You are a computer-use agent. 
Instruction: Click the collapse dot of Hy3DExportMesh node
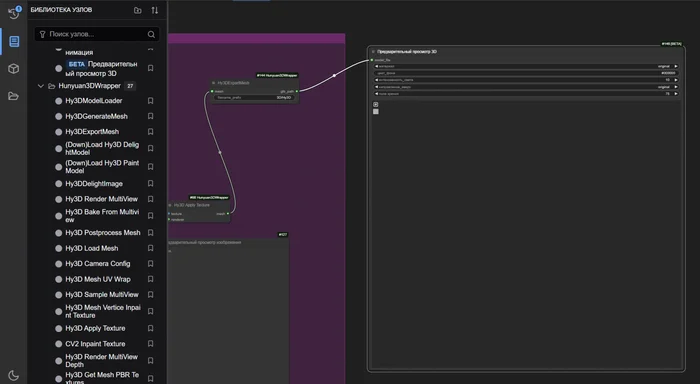[214, 83]
